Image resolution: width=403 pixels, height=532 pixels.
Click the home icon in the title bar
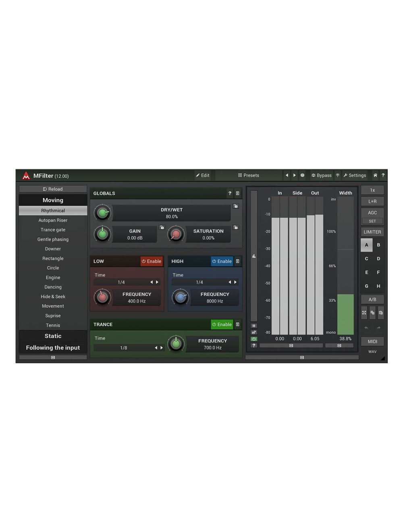(375, 175)
